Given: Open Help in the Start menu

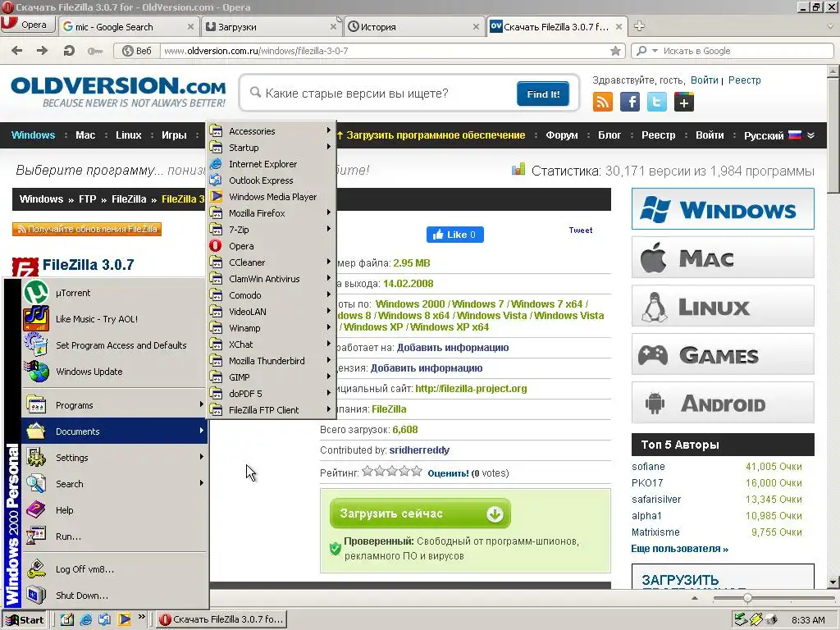Looking at the screenshot, I should (x=115, y=510).
